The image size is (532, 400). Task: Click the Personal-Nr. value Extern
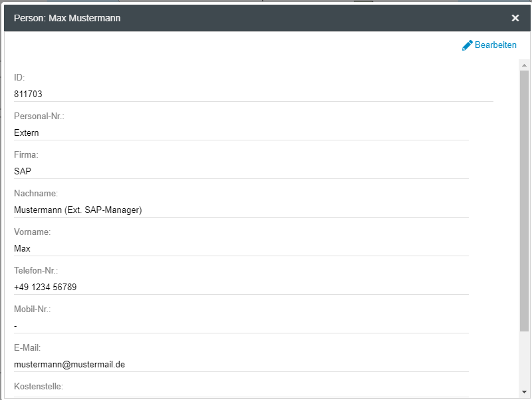pos(27,133)
